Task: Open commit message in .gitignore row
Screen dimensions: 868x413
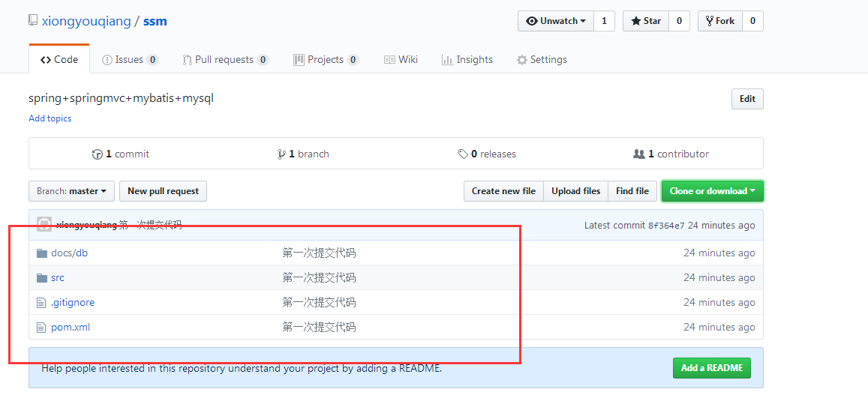Action: 319,302
